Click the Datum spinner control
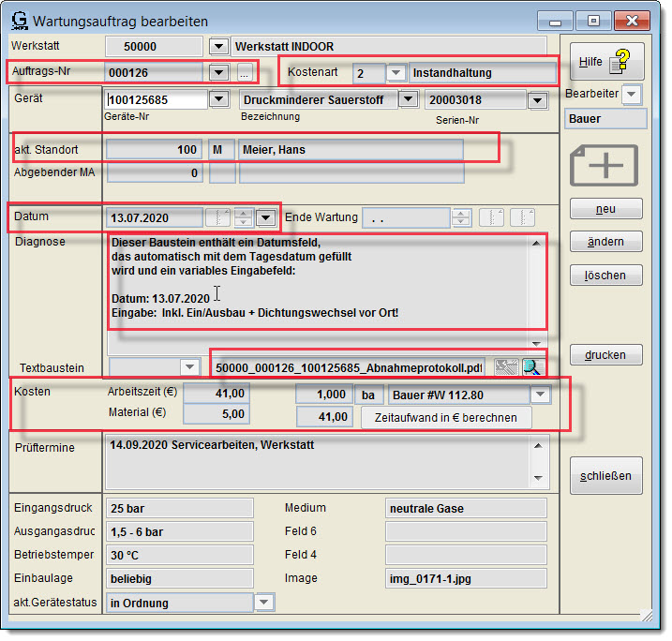 (243, 217)
